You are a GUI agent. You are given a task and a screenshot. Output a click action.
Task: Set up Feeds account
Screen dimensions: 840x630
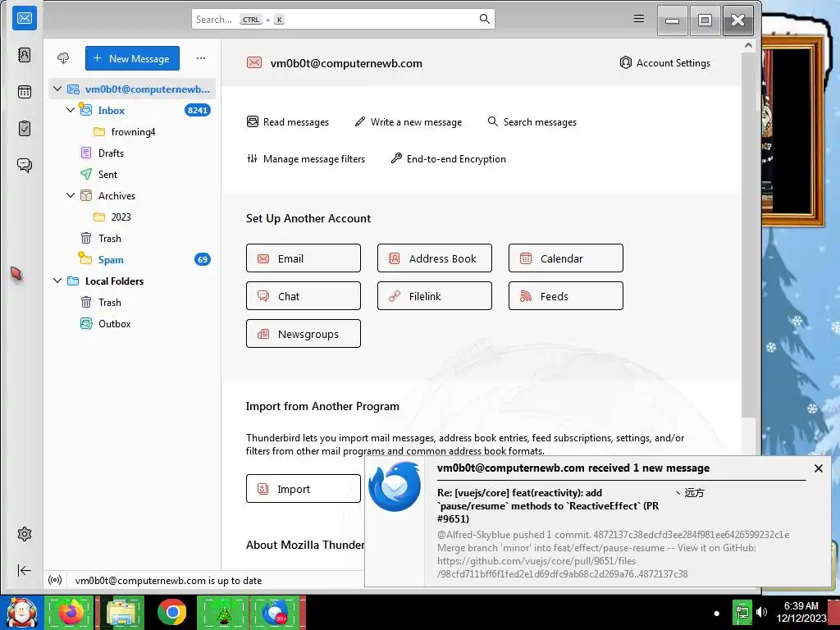click(566, 295)
